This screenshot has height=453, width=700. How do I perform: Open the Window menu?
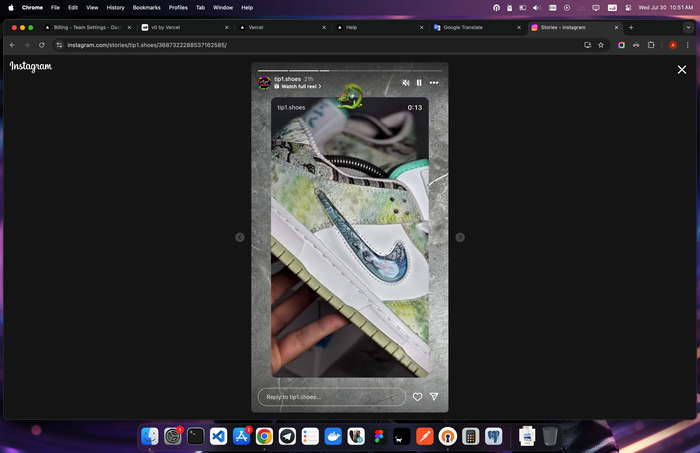point(223,8)
